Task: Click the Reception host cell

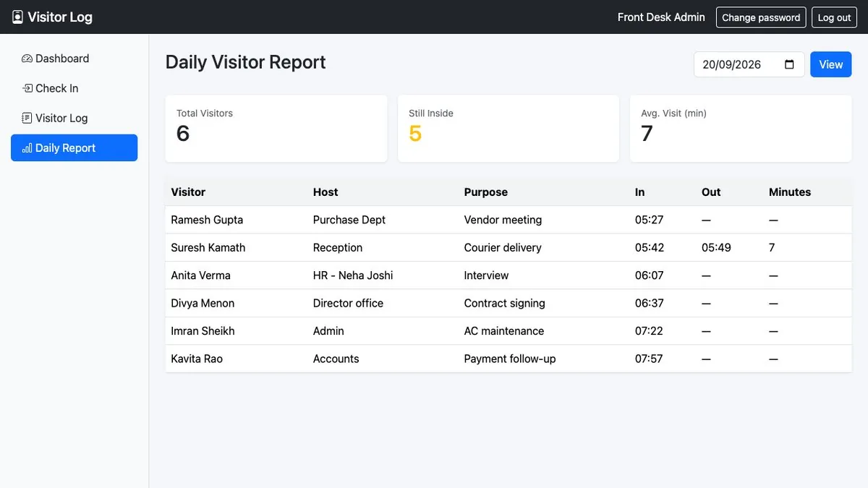Action: click(338, 247)
